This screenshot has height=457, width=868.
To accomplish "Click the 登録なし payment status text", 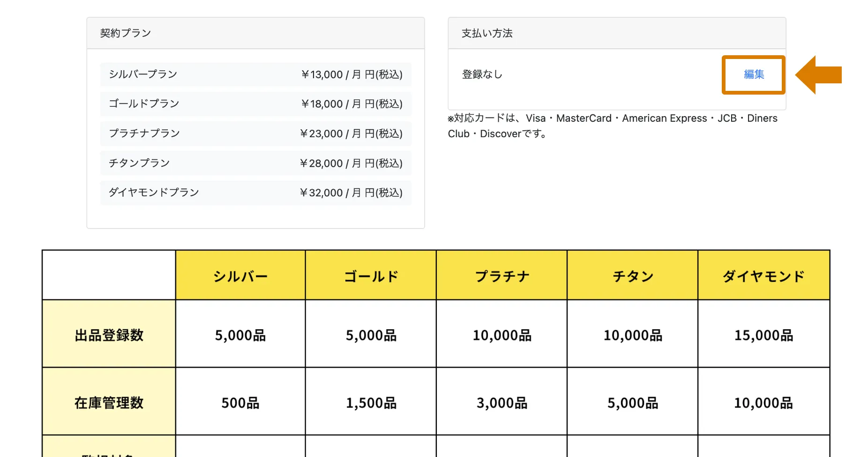I will (482, 74).
